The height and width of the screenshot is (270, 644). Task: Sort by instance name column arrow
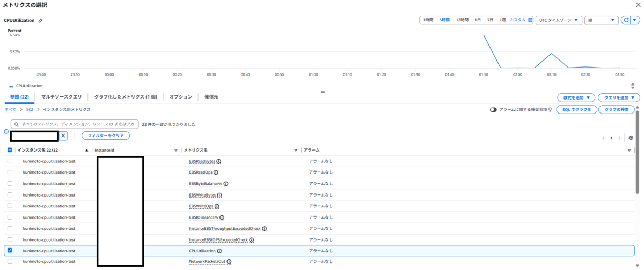click(x=87, y=150)
